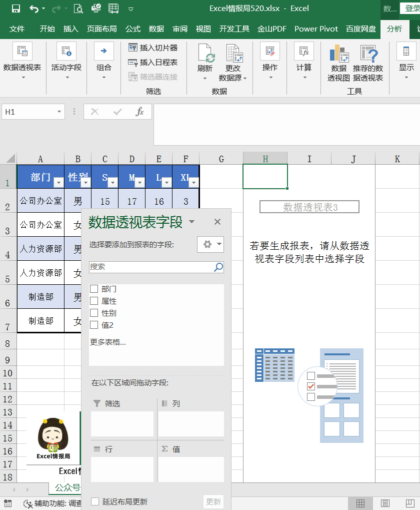Viewport: 420px width, 510px height.
Task: Check the 性别 field checkbox
Action: pos(94,313)
